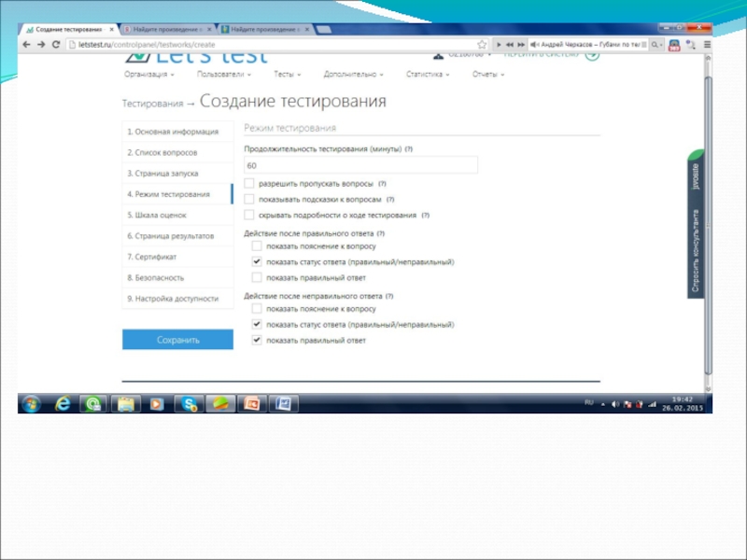Click the green arrow circle to enter system

(592, 56)
